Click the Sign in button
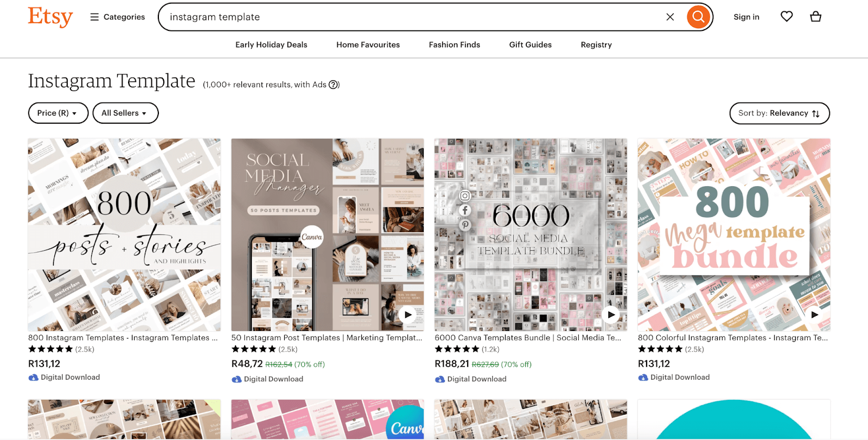Viewport: 868px width, 440px height. 746,17
